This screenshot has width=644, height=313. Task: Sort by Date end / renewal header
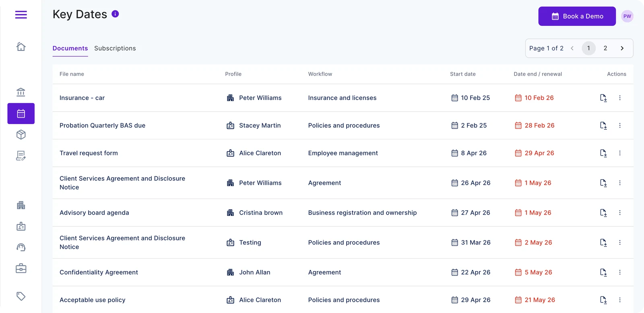(538, 74)
